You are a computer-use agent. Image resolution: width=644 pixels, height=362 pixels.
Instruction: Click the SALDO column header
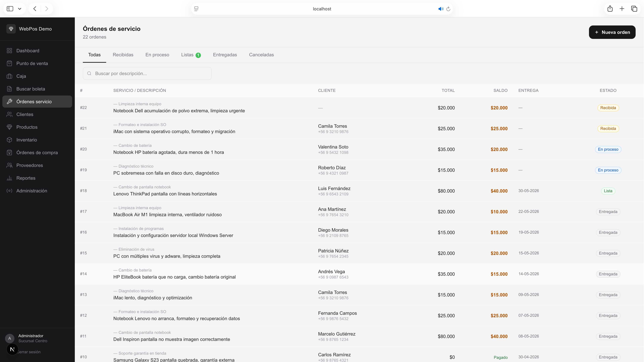tap(500, 90)
